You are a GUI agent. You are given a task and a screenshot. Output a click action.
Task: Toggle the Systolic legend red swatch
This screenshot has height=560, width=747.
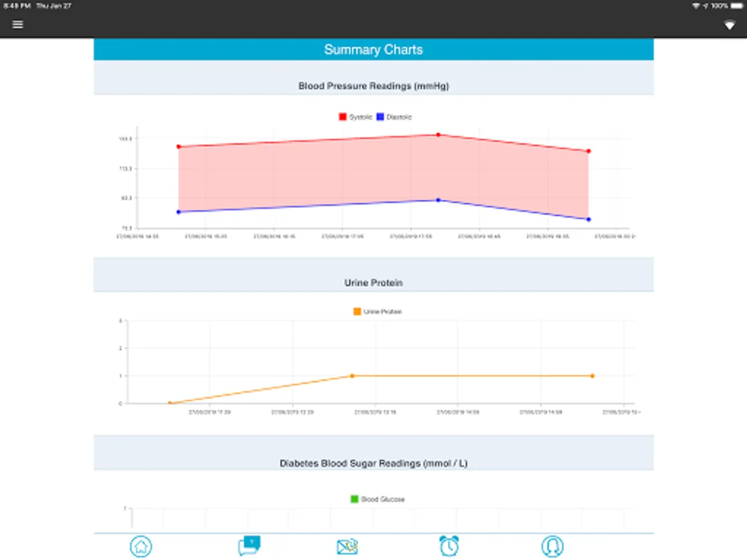point(342,117)
